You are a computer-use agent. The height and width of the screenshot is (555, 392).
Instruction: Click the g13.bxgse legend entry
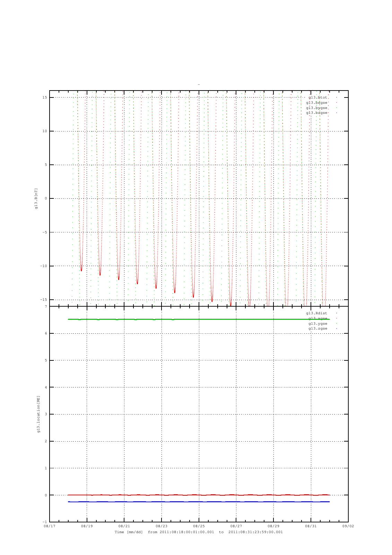click(x=317, y=103)
